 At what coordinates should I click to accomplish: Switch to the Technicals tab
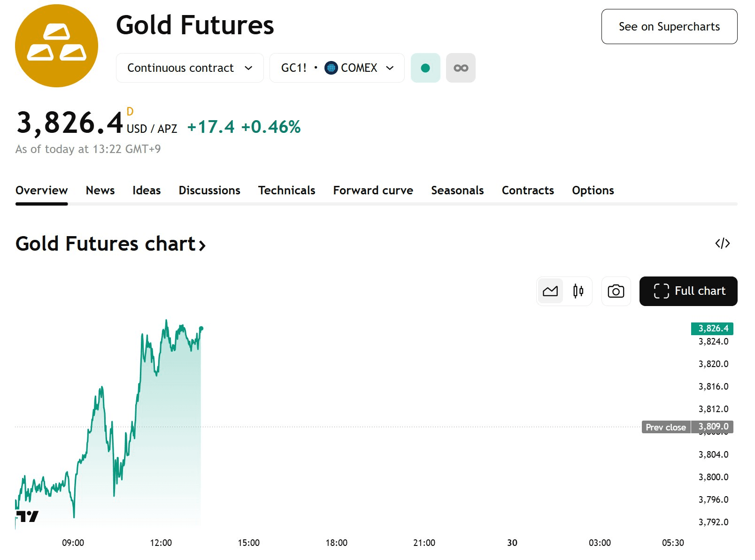[286, 190]
